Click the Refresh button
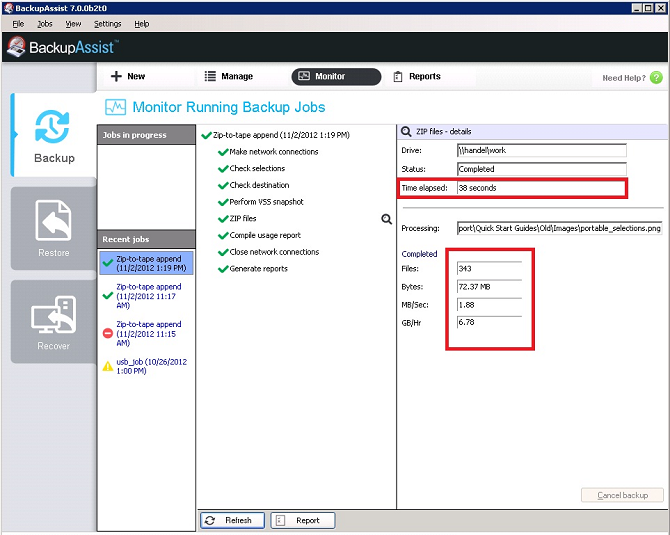The image size is (670, 535). 232,520
